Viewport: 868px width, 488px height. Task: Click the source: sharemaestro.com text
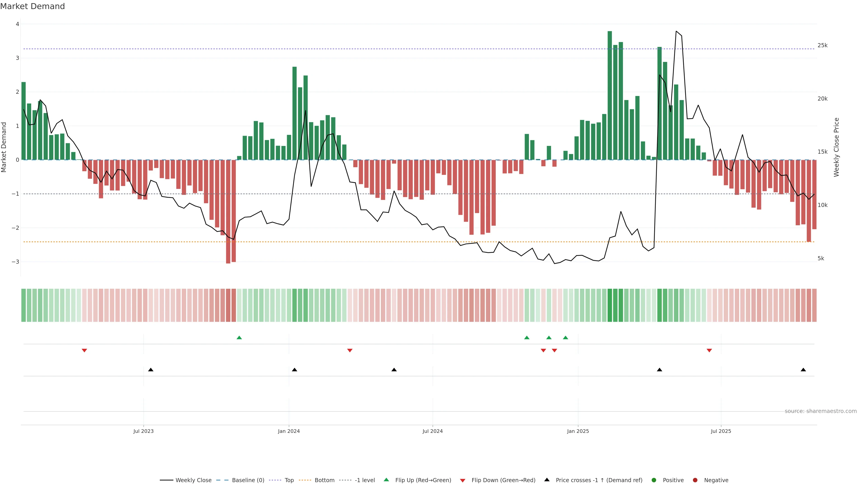point(821,411)
